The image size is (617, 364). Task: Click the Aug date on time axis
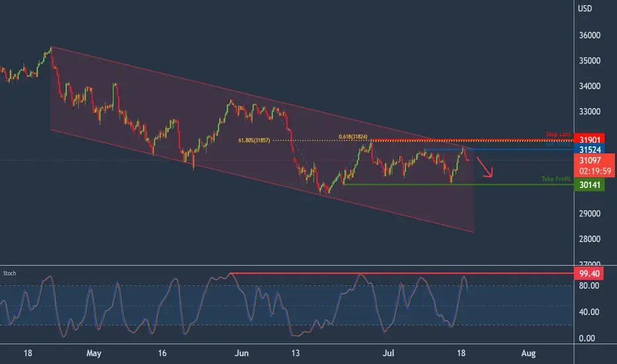pos(528,353)
